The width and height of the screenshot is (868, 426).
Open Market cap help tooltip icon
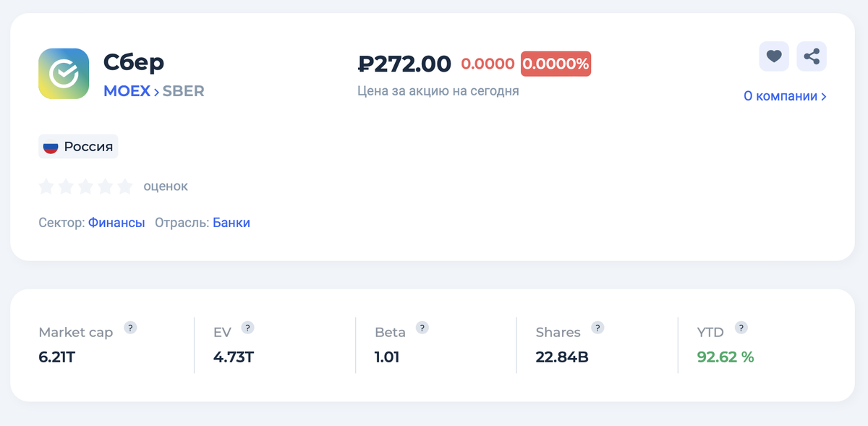point(130,328)
